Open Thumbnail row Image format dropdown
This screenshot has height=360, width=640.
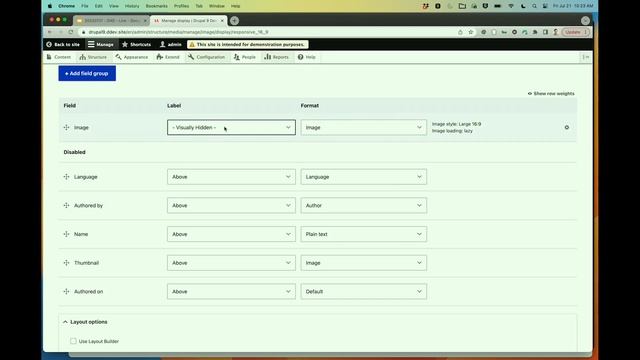(363, 263)
